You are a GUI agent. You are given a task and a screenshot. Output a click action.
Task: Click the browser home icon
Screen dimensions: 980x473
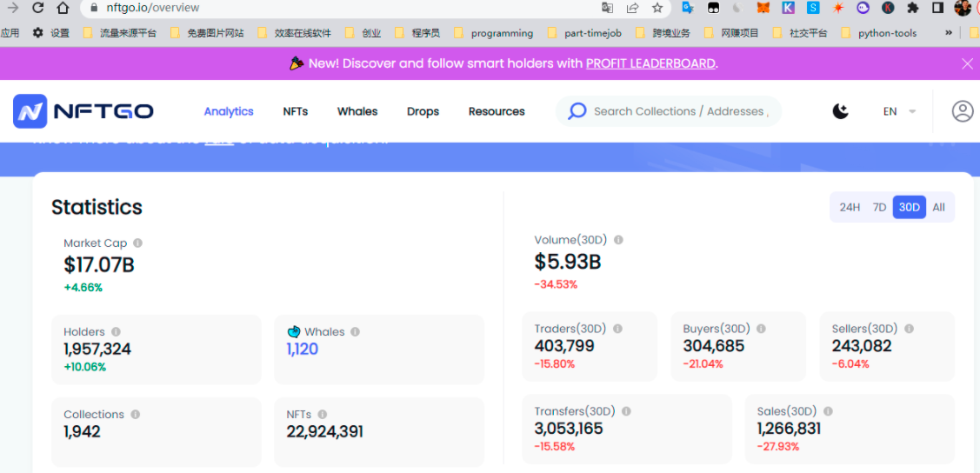tap(63, 8)
